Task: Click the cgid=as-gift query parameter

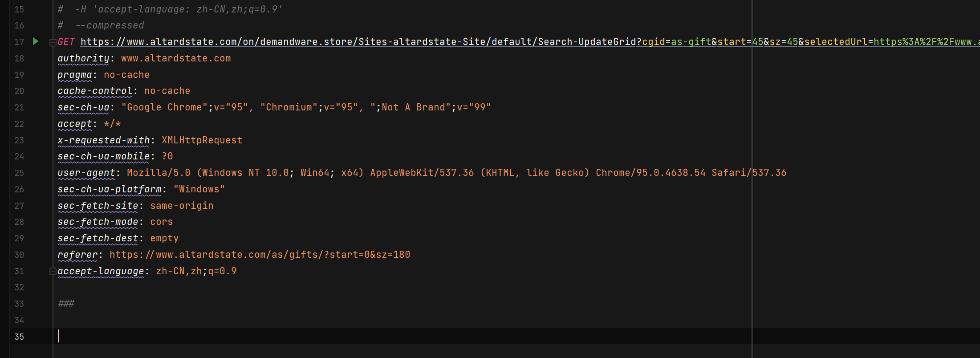Action: 676,42
